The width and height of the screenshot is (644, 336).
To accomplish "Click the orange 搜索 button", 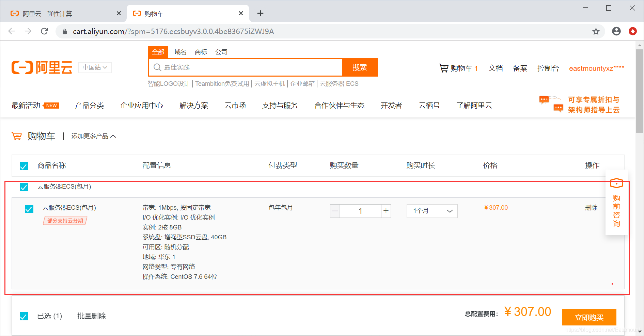I will pyautogui.click(x=360, y=67).
